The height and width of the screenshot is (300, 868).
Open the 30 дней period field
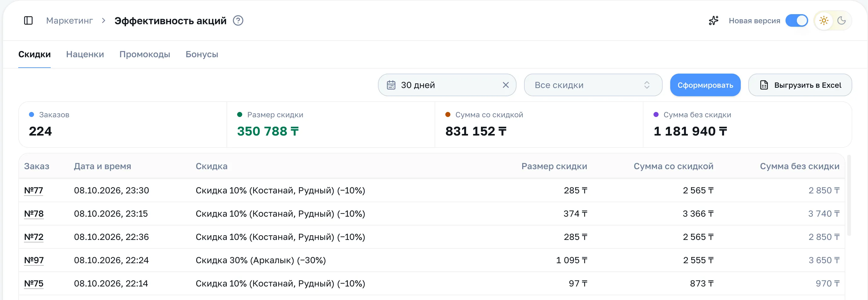point(447,85)
